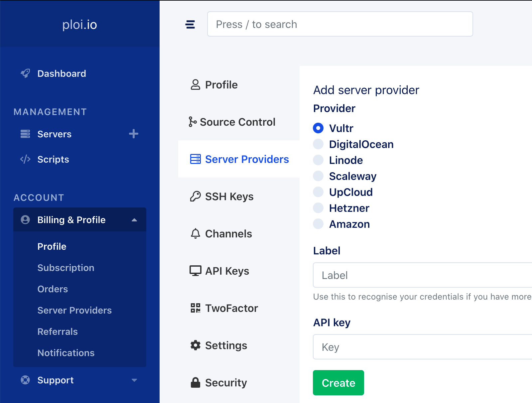This screenshot has width=532, height=403.
Task: Open the Channels tab
Action: (239, 234)
